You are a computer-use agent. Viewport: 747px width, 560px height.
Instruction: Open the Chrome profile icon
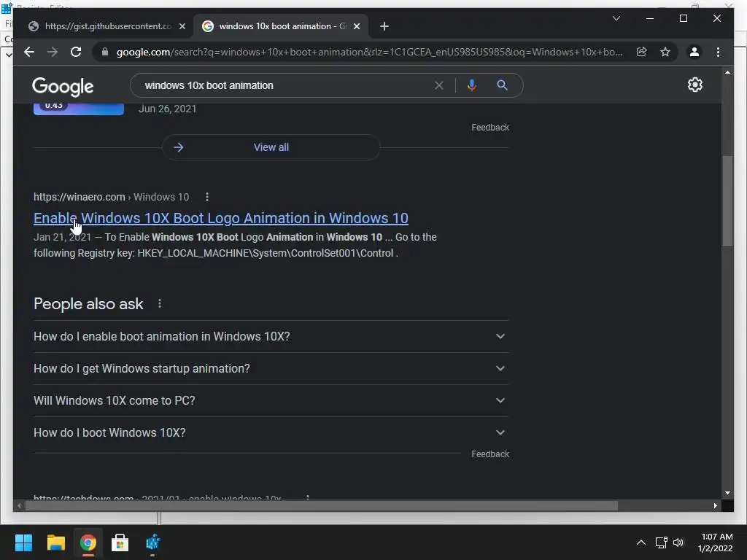pos(694,52)
